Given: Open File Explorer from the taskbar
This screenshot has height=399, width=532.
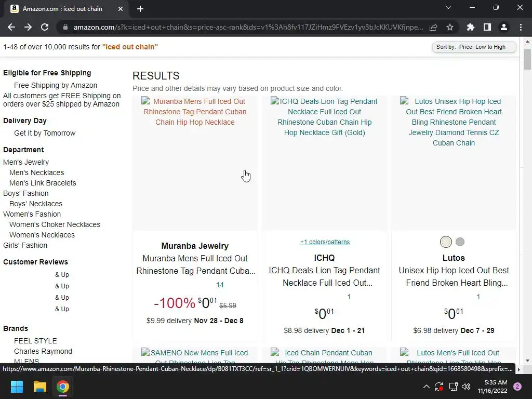Looking at the screenshot, I should pyautogui.click(x=39, y=387).
